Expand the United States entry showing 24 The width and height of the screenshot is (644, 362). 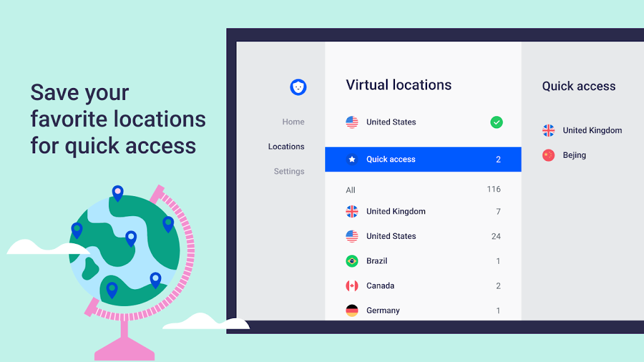click(423, 236)
